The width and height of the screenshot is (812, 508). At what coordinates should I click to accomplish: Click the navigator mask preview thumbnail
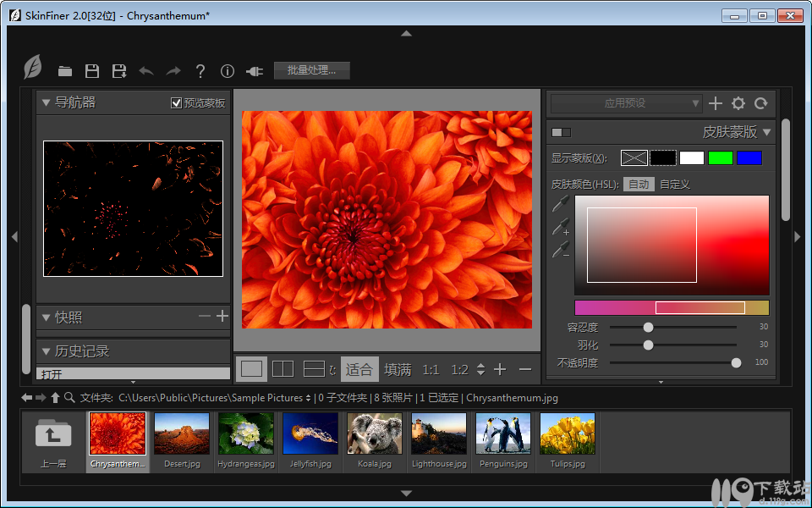[x=133, y=208]
